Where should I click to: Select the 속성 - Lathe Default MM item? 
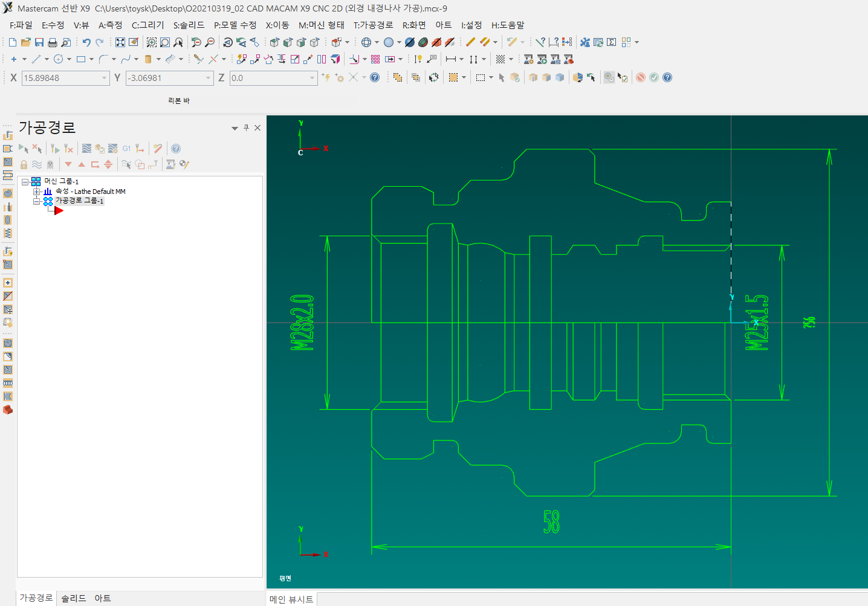point(91,192)
